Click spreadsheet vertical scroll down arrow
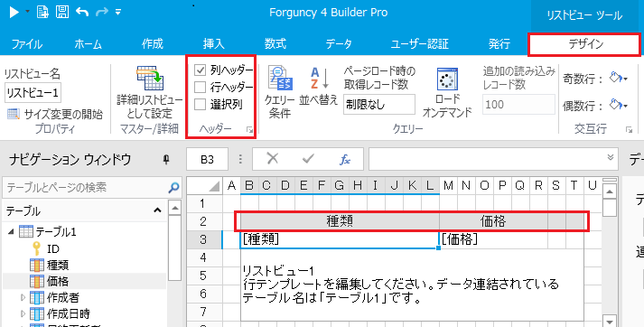 click(x=610, y=322)
